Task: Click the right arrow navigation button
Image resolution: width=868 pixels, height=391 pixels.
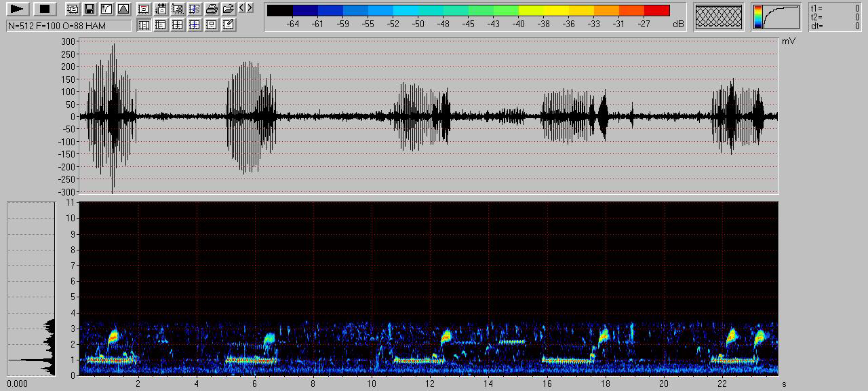Action: tap(250, 8)
